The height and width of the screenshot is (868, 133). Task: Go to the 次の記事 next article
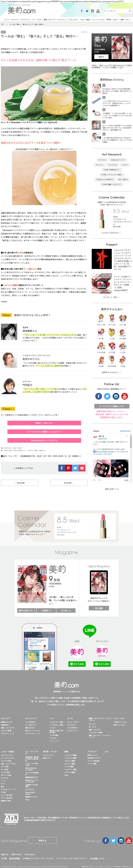coord(69,483)
